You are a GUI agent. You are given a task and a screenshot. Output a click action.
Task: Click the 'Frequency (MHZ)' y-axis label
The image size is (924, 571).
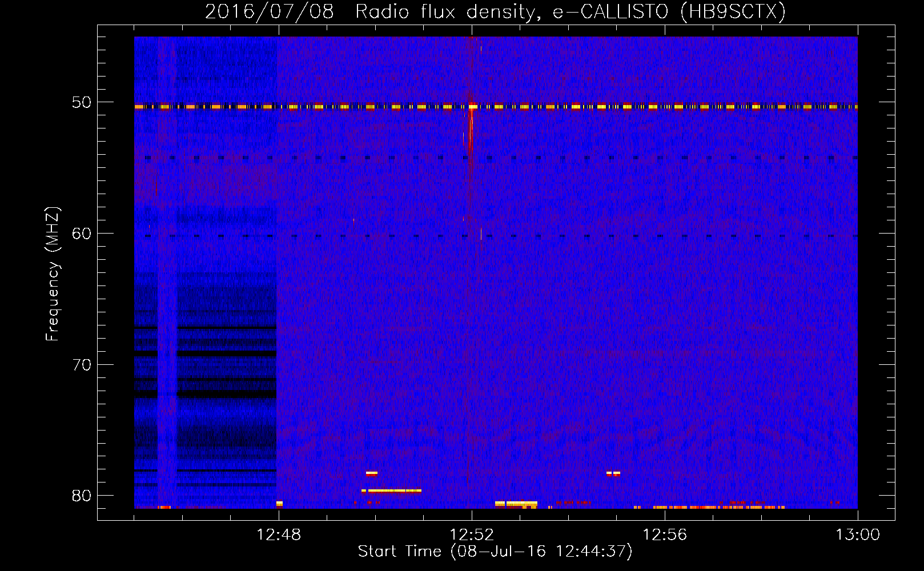[x=52, y=274]
